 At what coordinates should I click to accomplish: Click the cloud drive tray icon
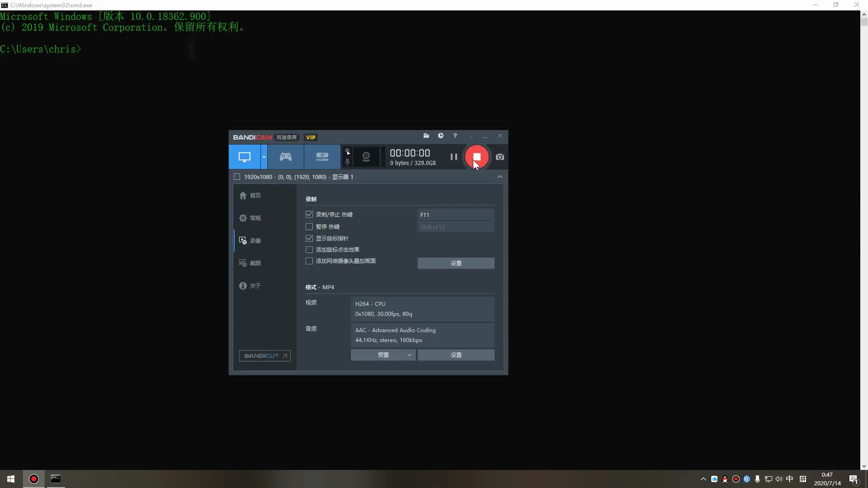(714, 479)
